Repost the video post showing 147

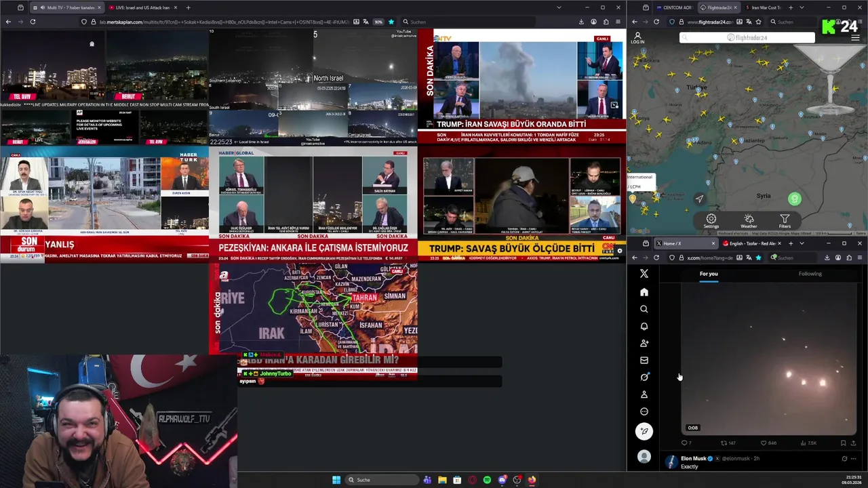pos(728,443)
